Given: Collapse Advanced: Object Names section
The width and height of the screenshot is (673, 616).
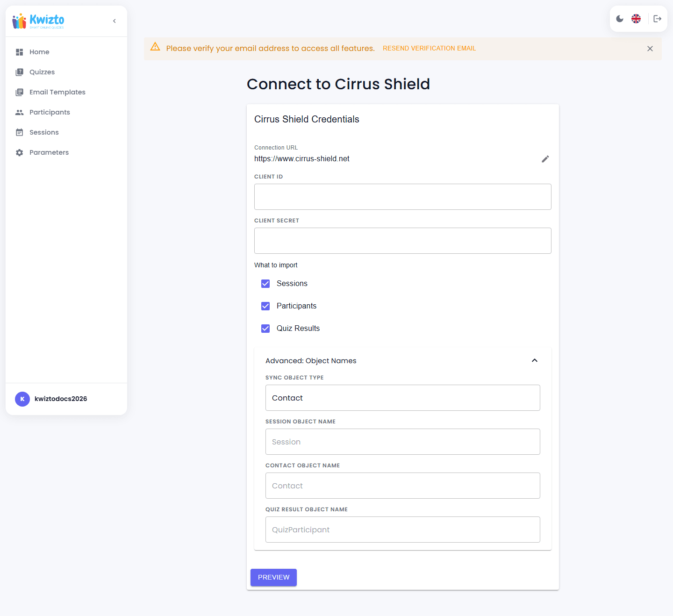Looking at the screenshot, I should 535,360.
